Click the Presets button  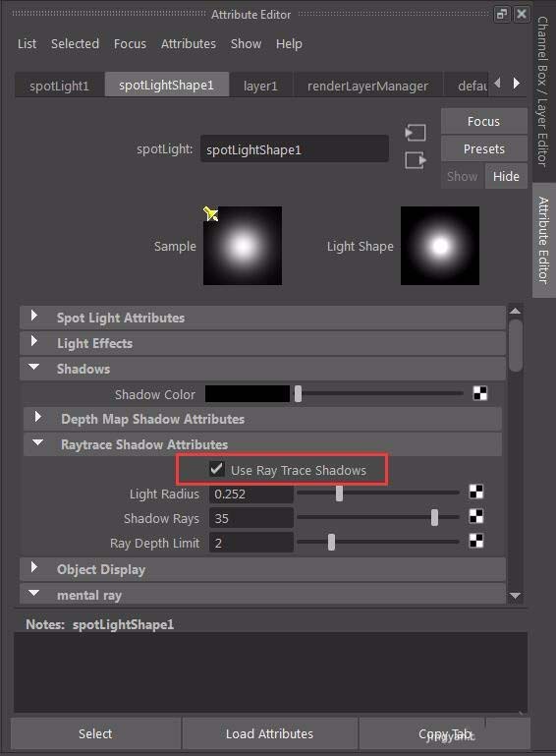tap(483, 149)
